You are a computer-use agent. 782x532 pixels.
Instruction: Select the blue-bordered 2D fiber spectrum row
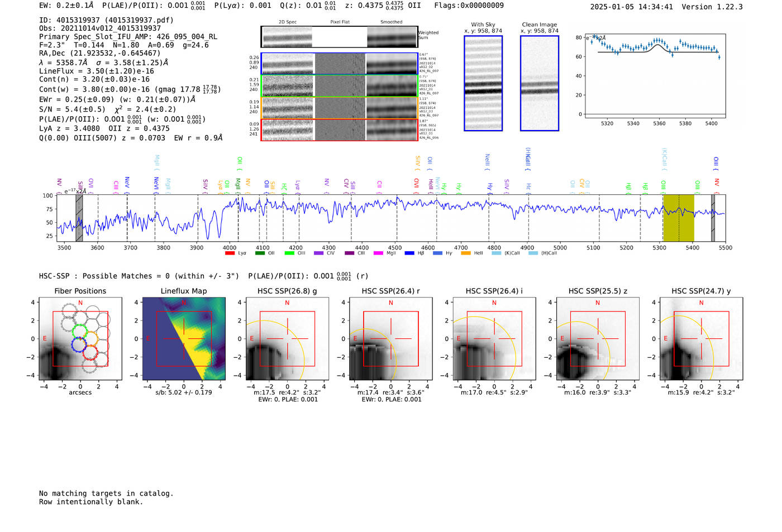[x=340, y=64]
